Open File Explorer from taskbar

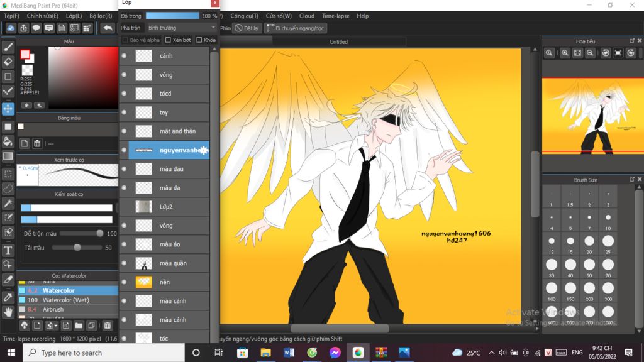click(266, 353)
